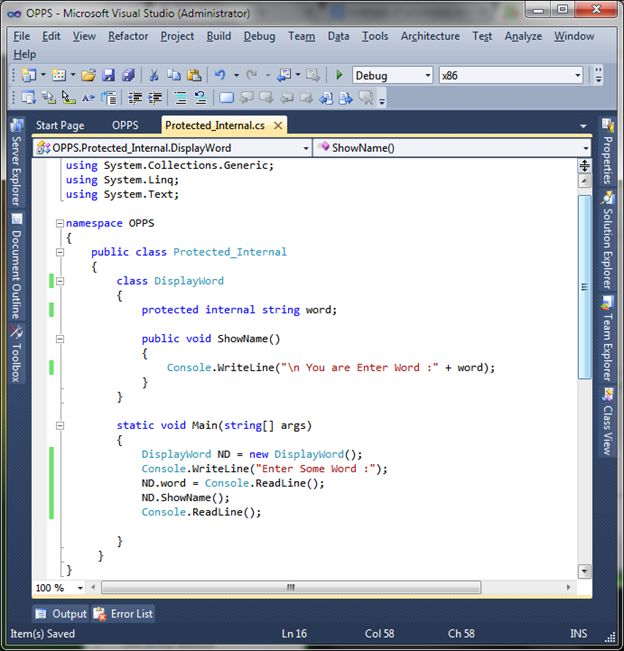Comment out selected lines icon
Viewport: 624px width, 651px height.
181,98
